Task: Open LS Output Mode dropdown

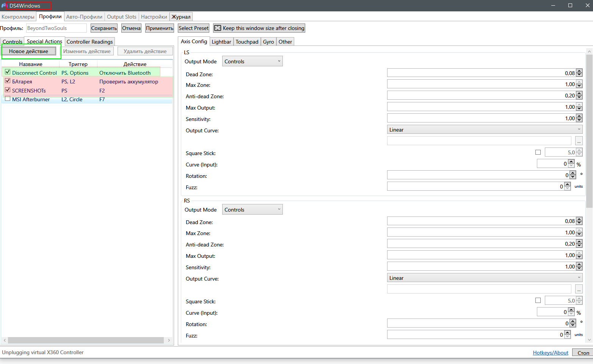Action: (252, 61)
